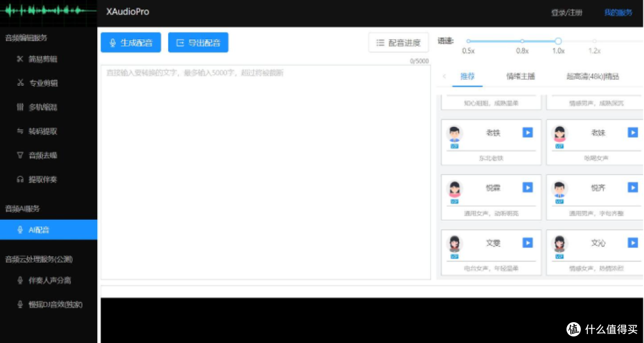The image size is (644, 343).
Task: Play the 悦齐 voice sample
Action: coord(633,188)
